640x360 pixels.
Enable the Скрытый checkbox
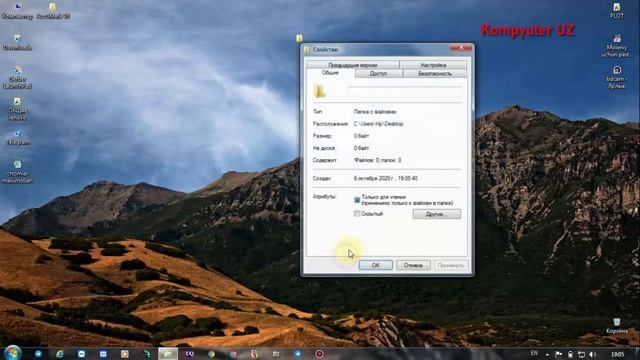coord(357,213)
